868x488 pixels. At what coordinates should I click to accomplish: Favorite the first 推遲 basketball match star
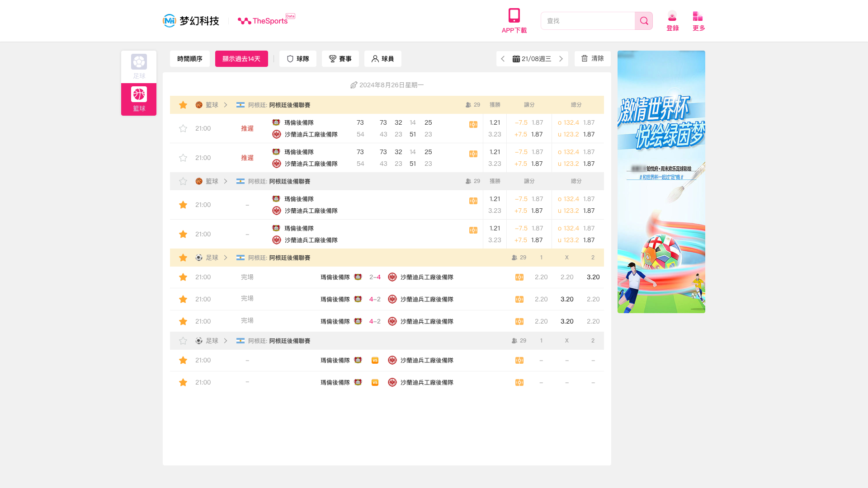(183, 129)
